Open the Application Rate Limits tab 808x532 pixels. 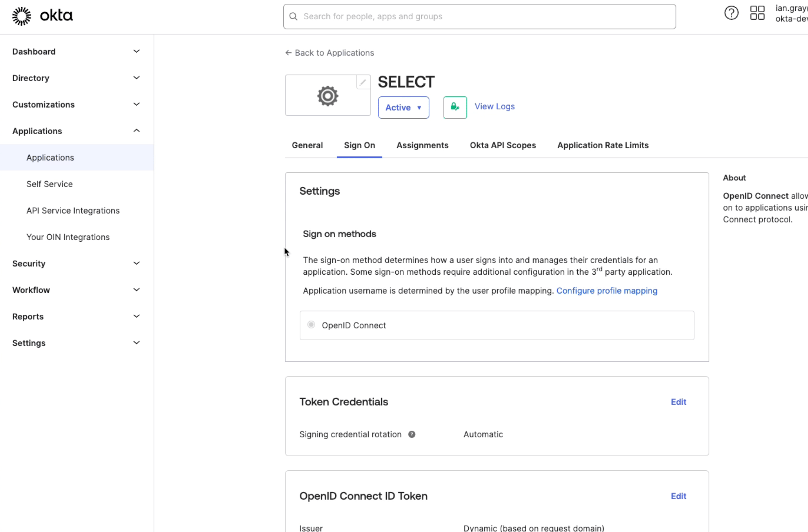point(603,145)
